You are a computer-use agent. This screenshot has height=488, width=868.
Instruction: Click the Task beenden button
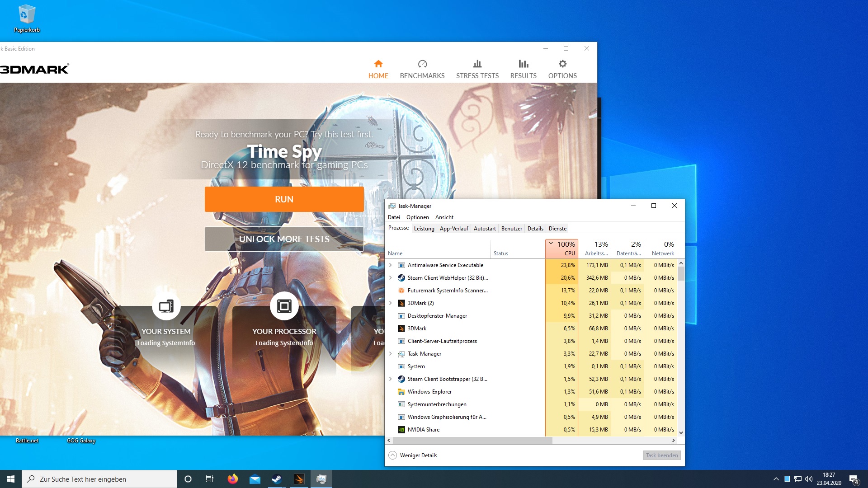tap(662, 455)
